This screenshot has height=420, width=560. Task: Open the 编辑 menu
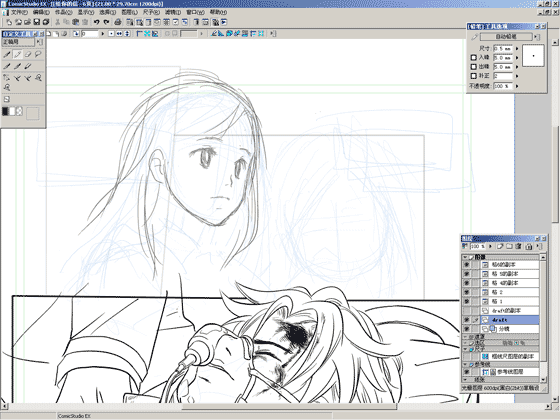click(41, 12)
